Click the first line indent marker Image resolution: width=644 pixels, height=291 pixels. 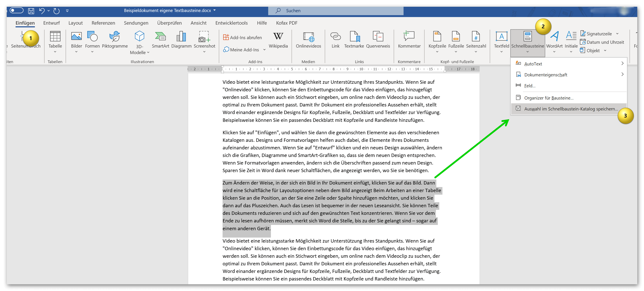point(223,67)
